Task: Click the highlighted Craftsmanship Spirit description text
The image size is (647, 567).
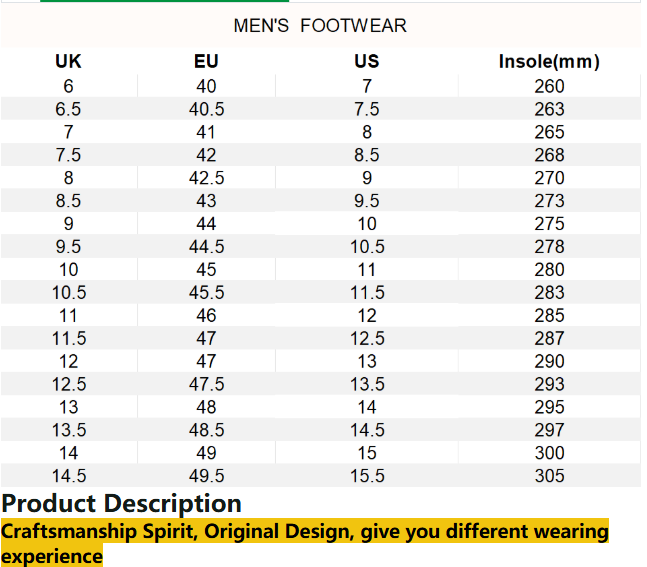Action: pos(304,532)
